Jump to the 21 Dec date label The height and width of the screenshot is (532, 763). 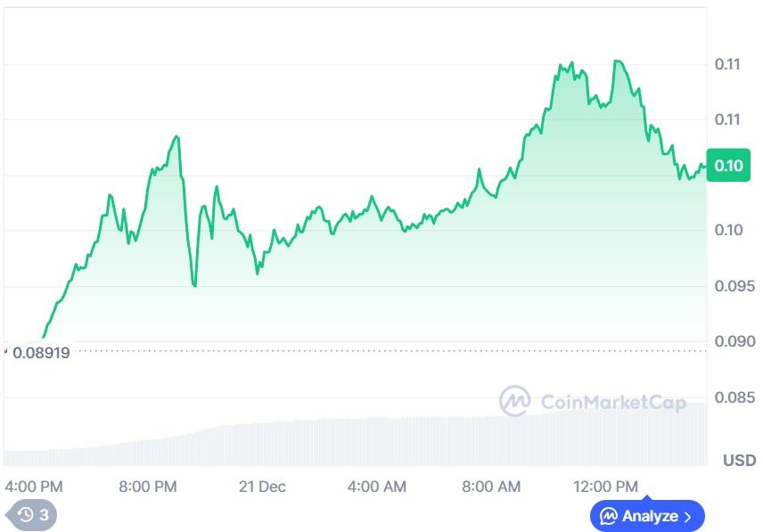262,487
